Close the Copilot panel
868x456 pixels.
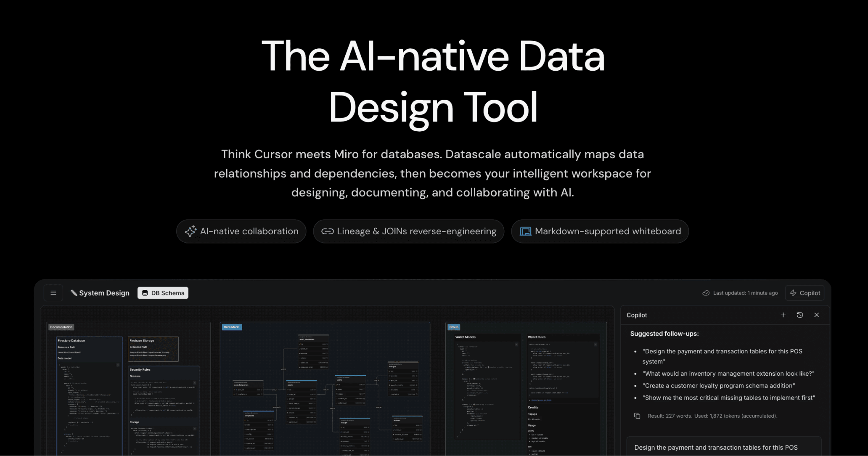pyautogui.click(x=817, y=315)
